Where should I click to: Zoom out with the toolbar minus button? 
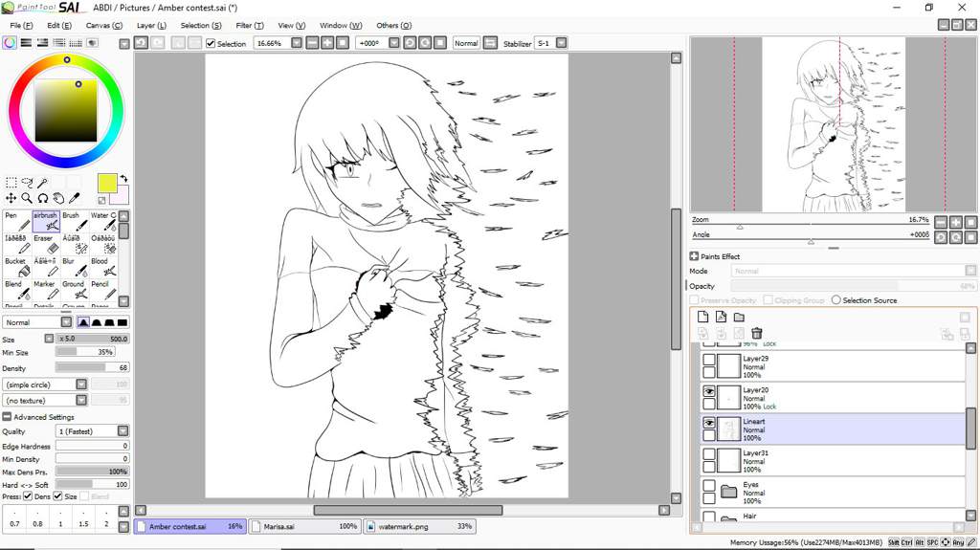tap(312, 43)
